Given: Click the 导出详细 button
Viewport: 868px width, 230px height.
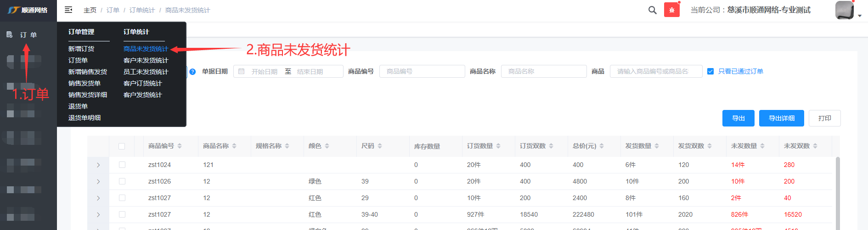Looking at the screenshot, I should coord(781,118).
